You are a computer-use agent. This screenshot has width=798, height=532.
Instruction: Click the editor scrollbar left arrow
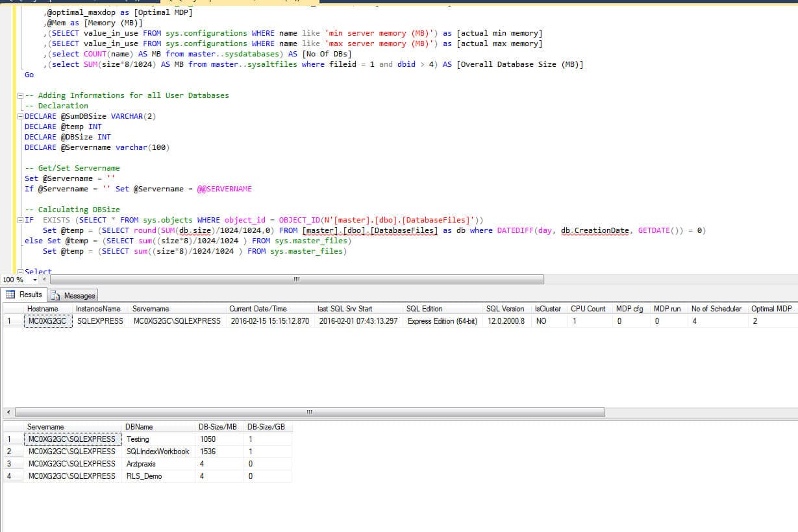(x=44, y=280)
